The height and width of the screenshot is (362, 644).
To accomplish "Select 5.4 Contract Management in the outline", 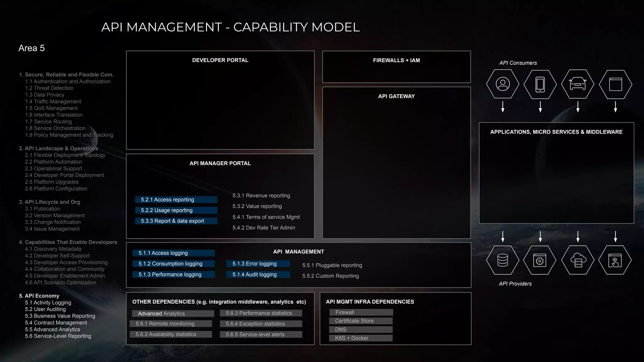I will pyautogui.click(x=56, y=323).
